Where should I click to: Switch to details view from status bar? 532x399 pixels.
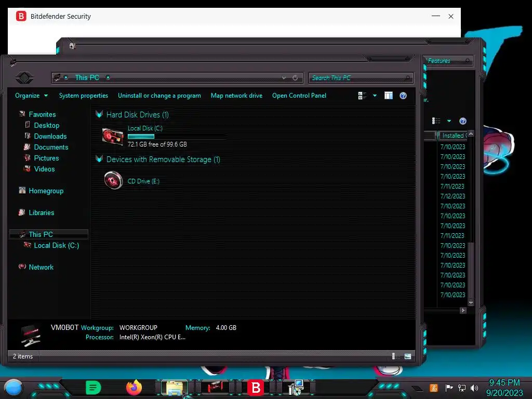click(x=395, y=356)
